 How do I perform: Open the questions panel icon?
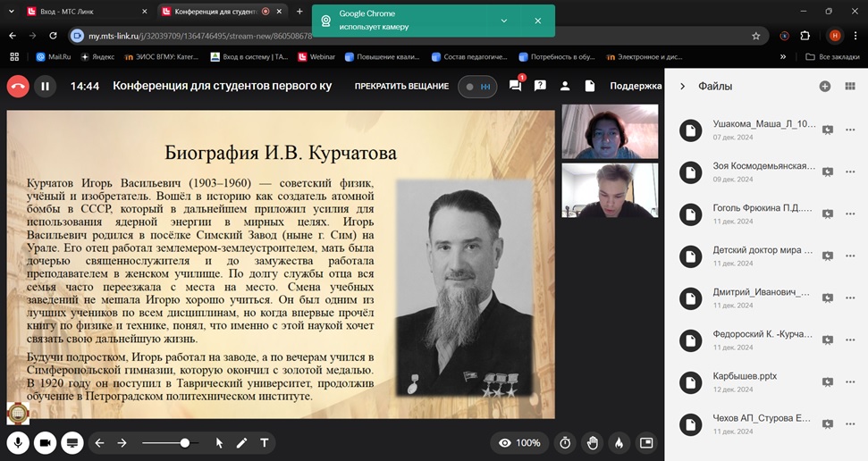click(x=540, y=86)
